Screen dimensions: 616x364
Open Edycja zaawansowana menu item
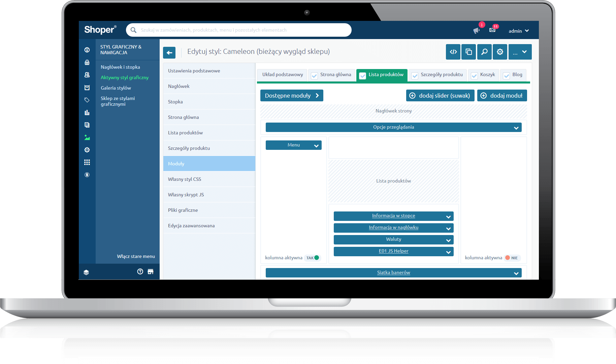tap(209, 226)
